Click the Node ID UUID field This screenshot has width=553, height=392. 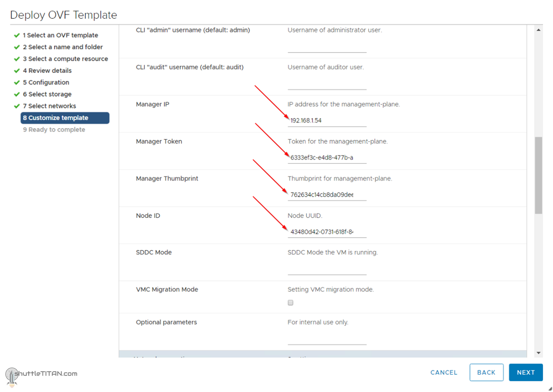point(327,232)
